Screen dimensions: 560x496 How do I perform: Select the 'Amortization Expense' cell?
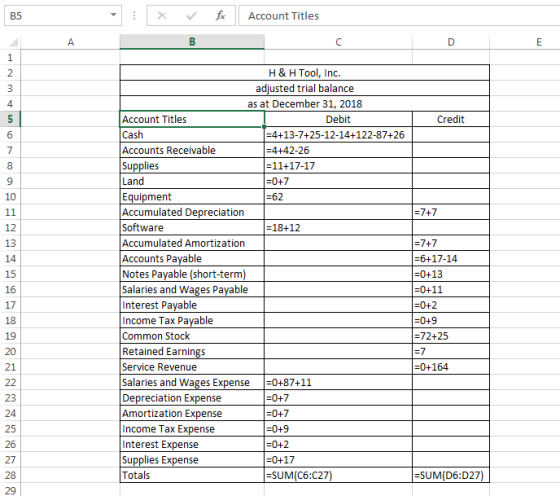tap(192, 413)
